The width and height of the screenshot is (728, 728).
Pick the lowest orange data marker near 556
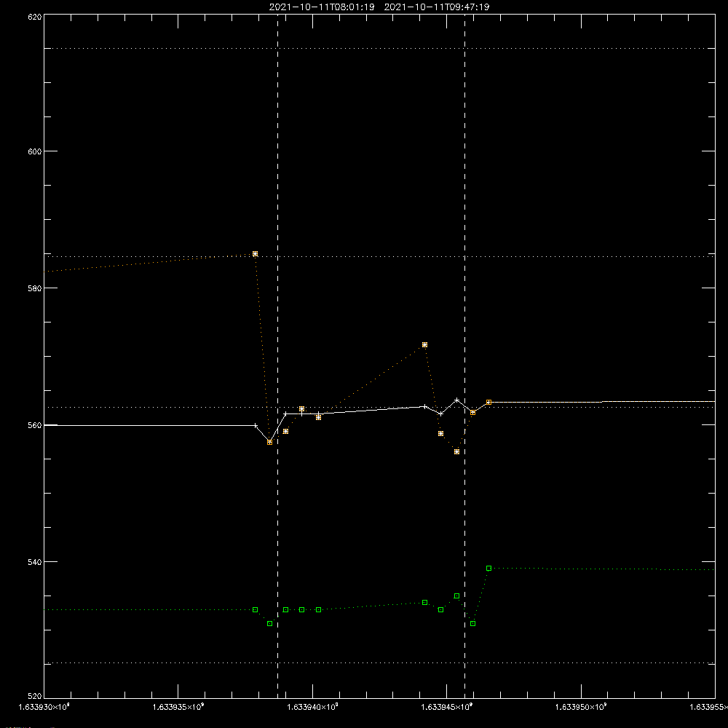(457, 452)
